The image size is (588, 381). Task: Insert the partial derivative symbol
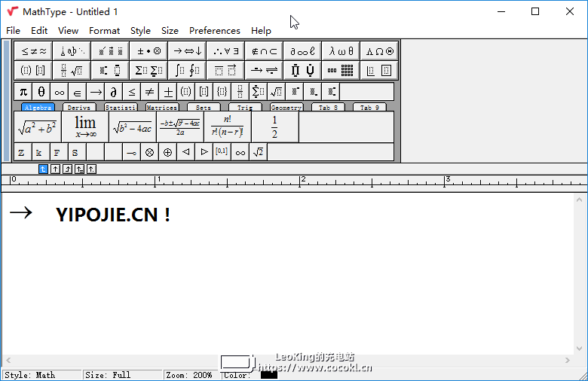click(114, 91)
